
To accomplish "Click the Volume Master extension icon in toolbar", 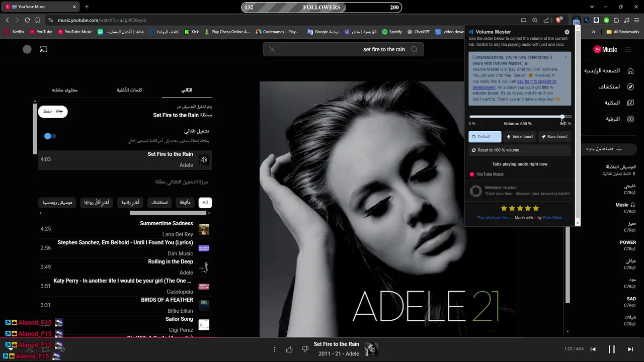I will 576,20.
